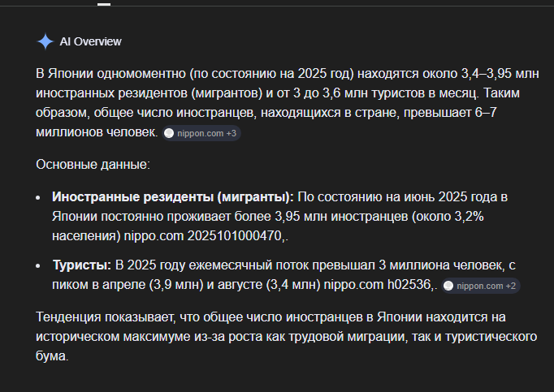Click the 'Основные данные:' subheading
Screen dimensions: 554x392
click(x=93, y=165)
